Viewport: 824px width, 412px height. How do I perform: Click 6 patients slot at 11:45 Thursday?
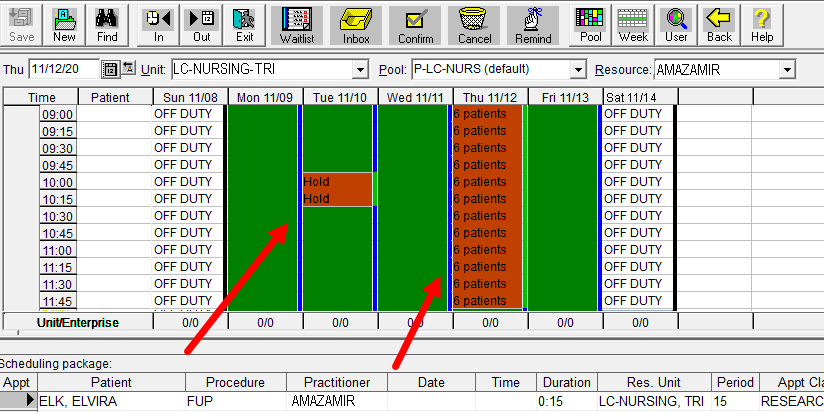(488, 300)
